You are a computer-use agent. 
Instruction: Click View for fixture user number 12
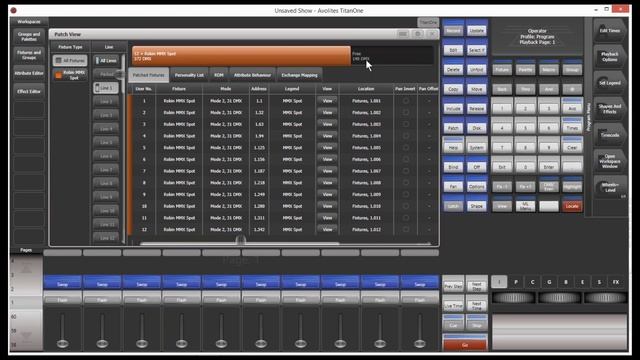click(327, 229)
